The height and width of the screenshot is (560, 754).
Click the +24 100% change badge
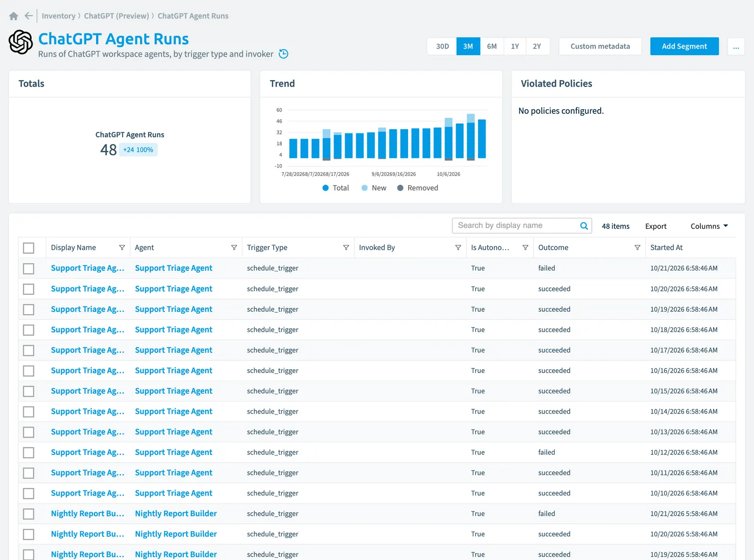pyautogui.click(x=138, y=150)
